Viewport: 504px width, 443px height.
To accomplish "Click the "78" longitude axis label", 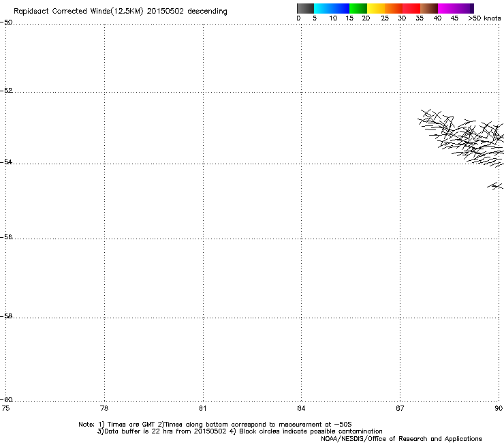I will coord(104,408).
